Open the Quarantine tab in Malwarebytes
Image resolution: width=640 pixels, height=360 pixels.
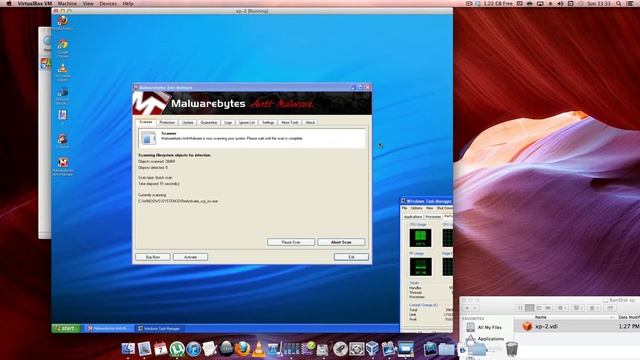pyautogui.click(x=209, y=122)
